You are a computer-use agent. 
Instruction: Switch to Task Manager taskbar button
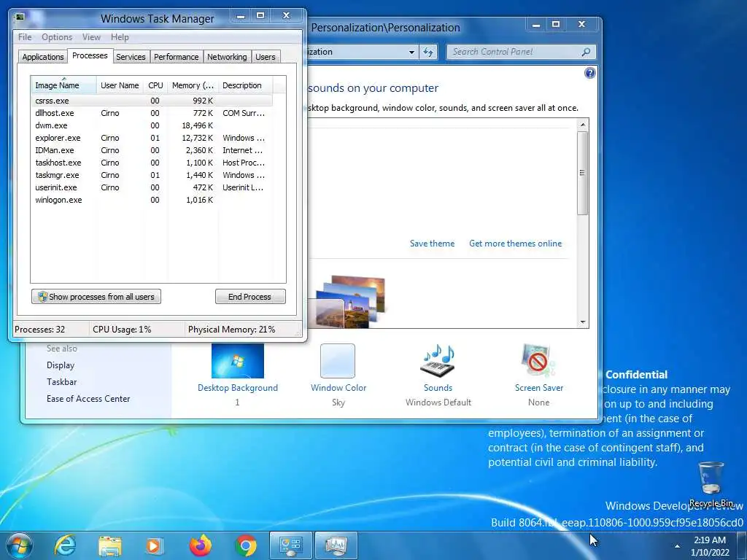pos(336,545)
